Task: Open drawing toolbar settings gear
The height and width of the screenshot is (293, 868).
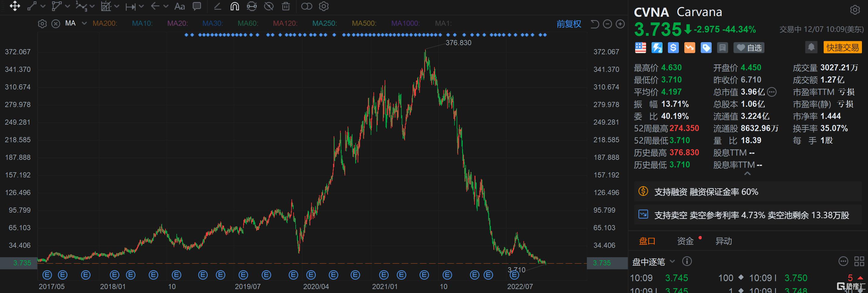Action: pos(323,6)
